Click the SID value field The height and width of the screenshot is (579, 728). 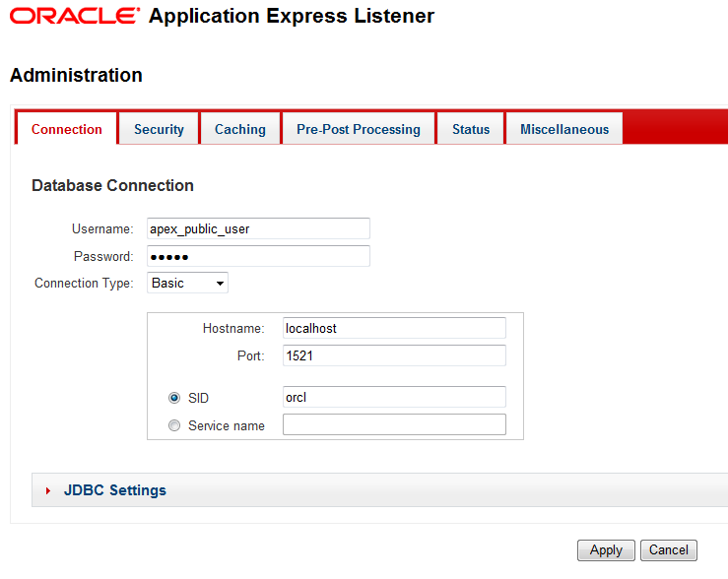[394, 397]
